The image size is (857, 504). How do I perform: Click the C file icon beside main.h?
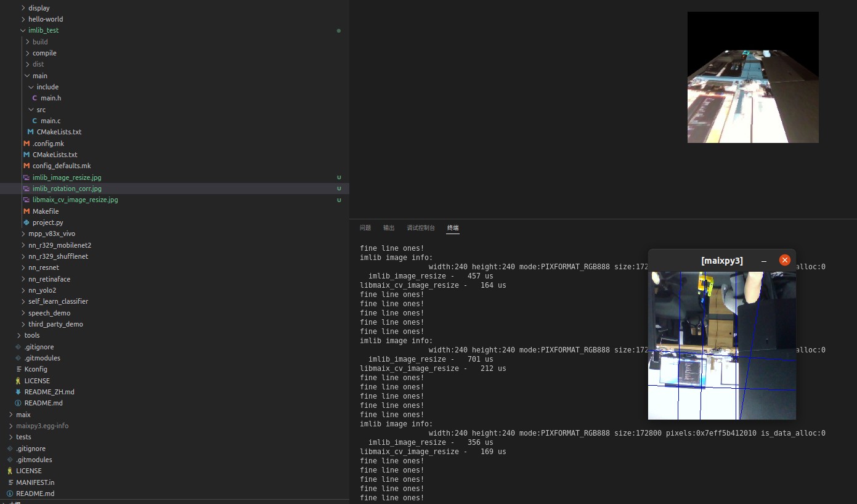[35, 98]
